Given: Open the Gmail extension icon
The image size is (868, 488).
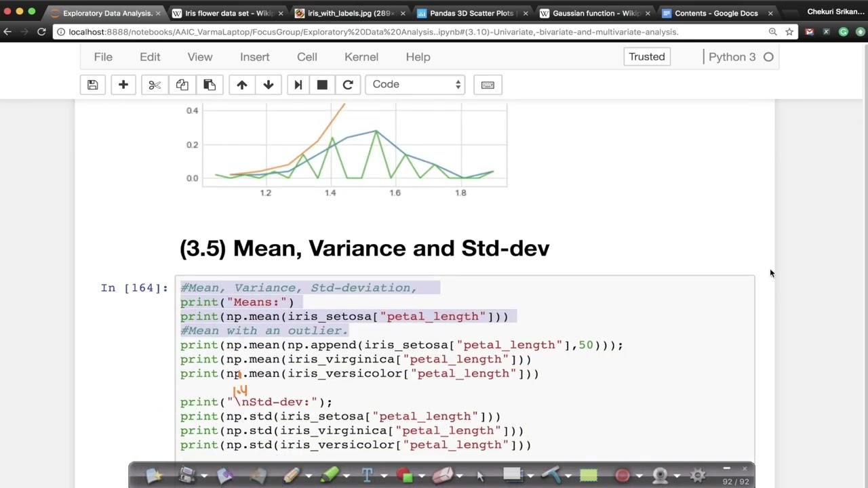Looking at the screenshot, I should pos(809,32).
